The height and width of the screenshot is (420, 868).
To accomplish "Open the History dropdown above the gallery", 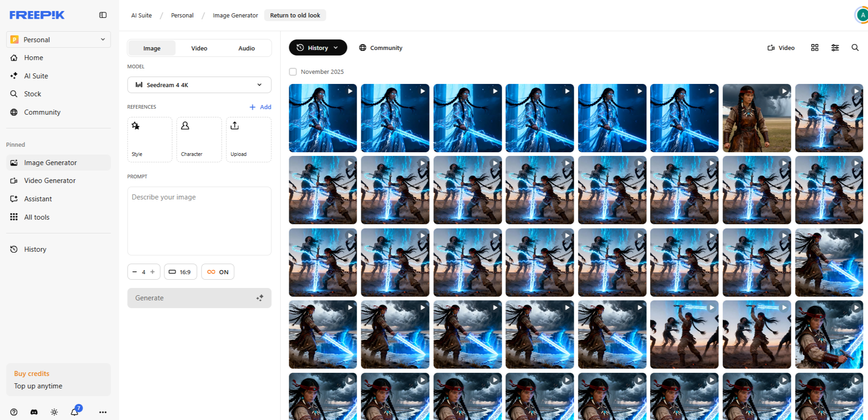I will (318, 48).
